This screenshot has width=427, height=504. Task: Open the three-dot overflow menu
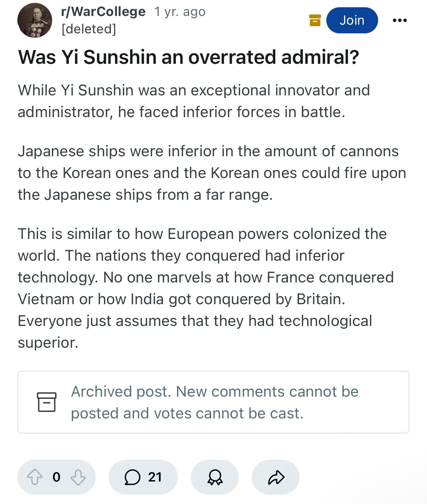(400, 20)
